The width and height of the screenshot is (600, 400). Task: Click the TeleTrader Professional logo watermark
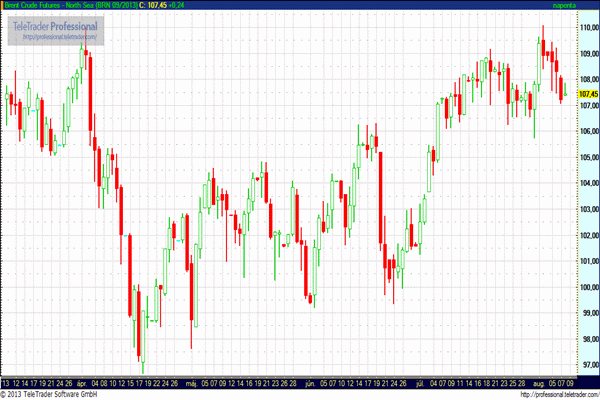point(54,25)
